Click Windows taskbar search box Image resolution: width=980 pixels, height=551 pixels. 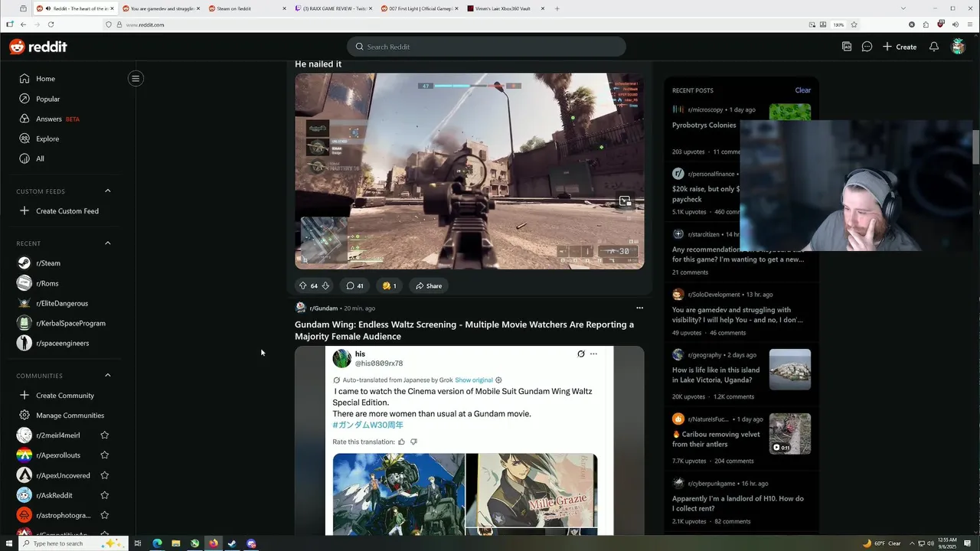[73, 543]
